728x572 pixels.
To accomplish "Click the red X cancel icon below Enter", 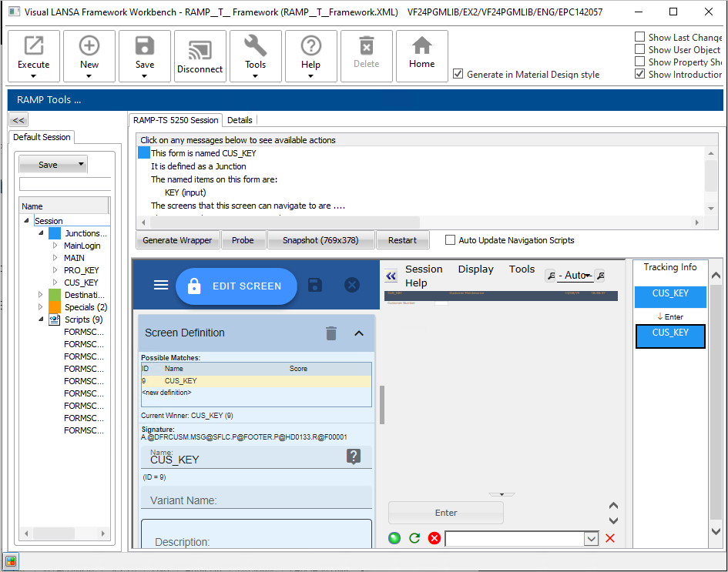I will click(x=434, y=538).
